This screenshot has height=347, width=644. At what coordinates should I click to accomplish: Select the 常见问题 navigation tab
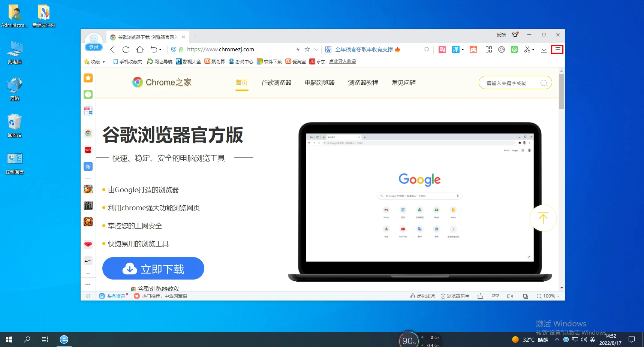(x=404, y=83)
